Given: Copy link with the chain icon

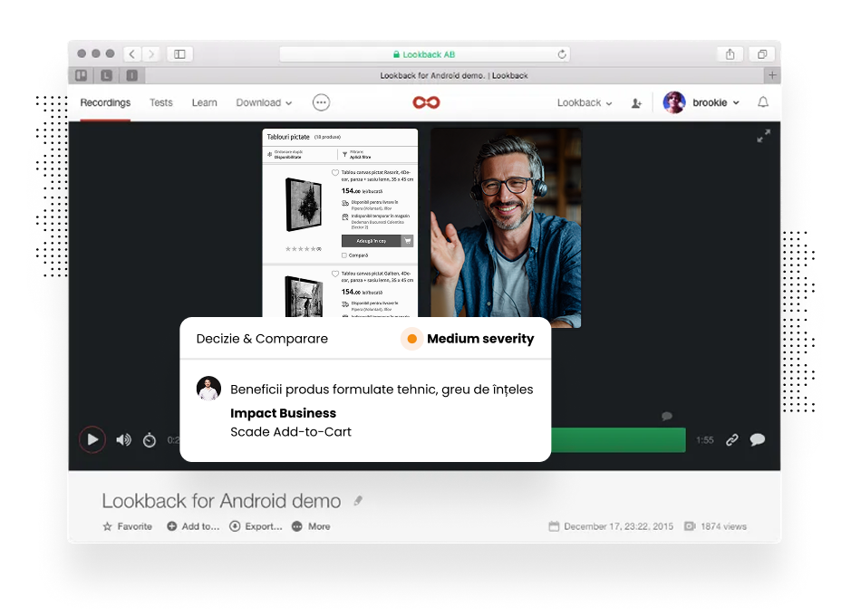Looking at the screenshot, I should [732, 439].
